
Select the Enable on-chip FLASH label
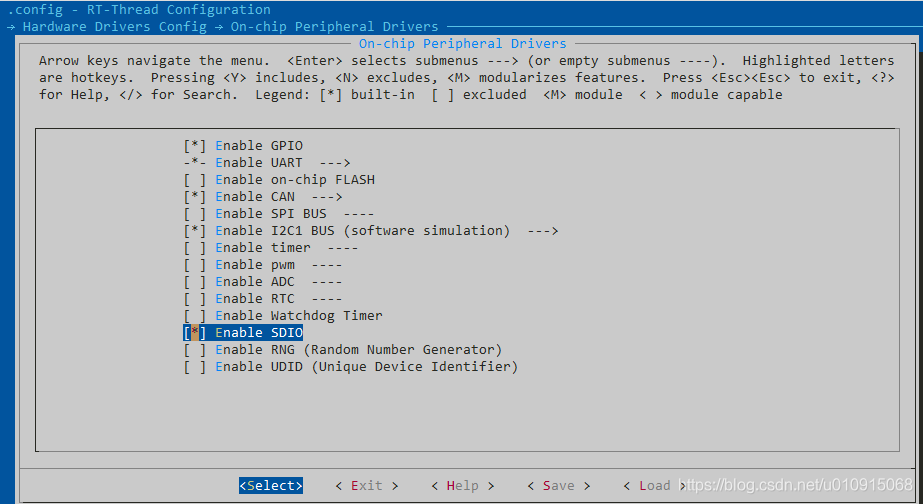tap(295, 180)
